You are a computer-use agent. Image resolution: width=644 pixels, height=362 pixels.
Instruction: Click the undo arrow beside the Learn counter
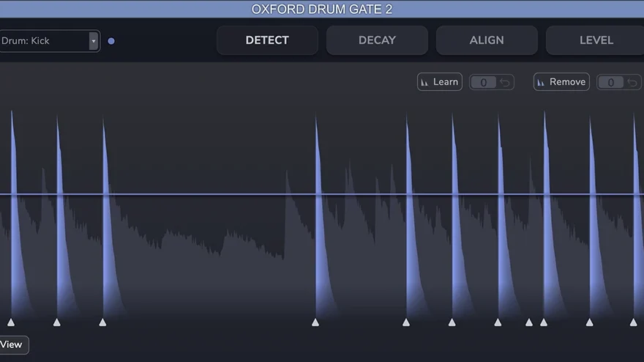505,82
